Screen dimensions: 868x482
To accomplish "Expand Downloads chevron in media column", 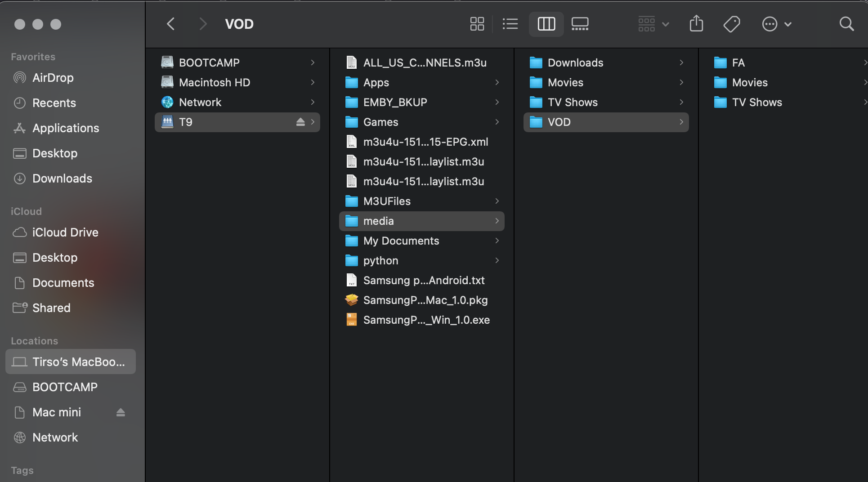I will (x=681, y=62).
